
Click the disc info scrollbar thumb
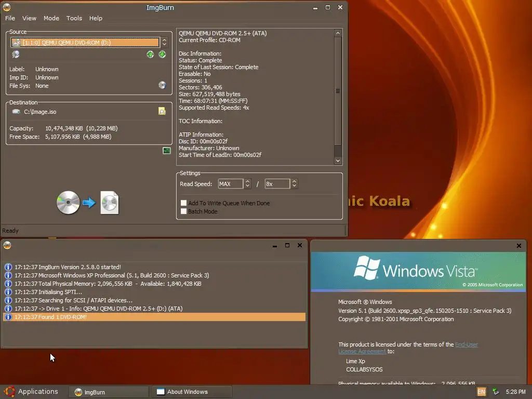tap(338, 91)
